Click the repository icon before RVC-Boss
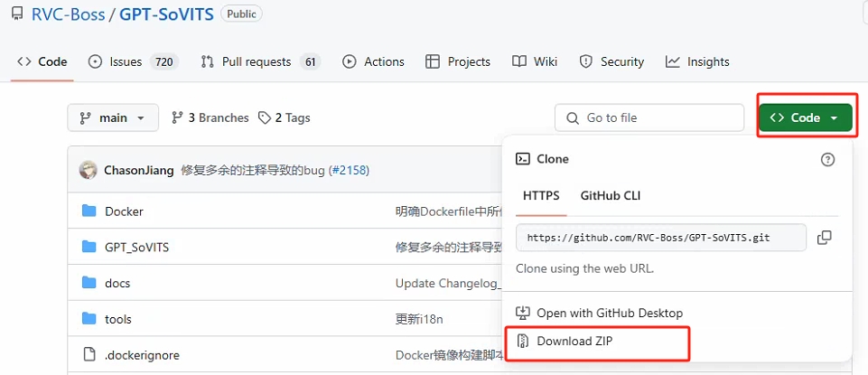 click(17, 14)
